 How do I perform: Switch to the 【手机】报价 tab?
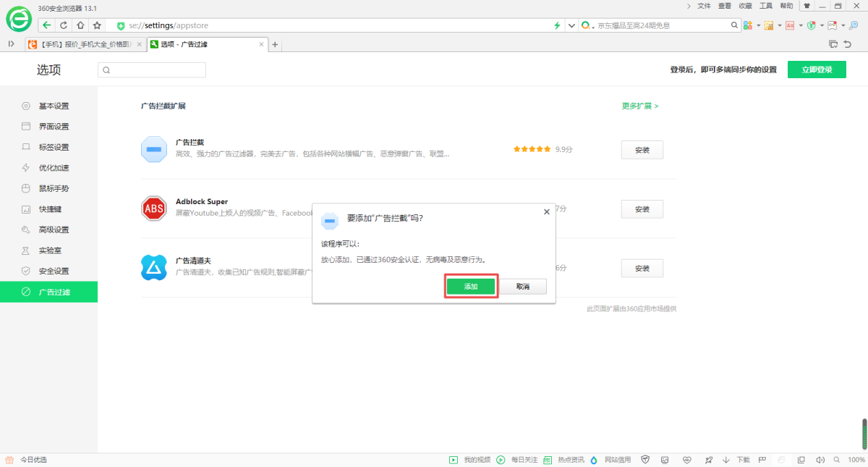[85, 44]
